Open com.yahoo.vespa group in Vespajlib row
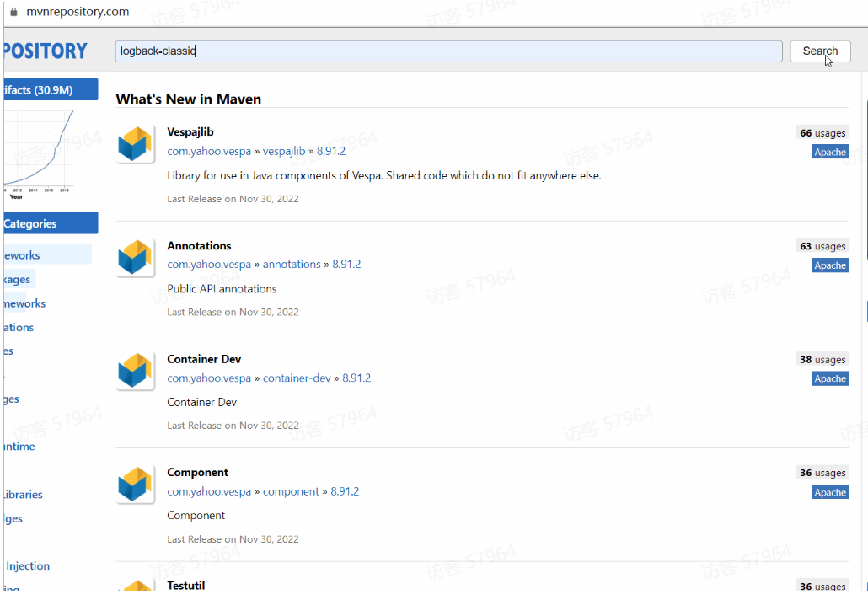The height and width of the screenshot is (600, 868). click(209, 151)
